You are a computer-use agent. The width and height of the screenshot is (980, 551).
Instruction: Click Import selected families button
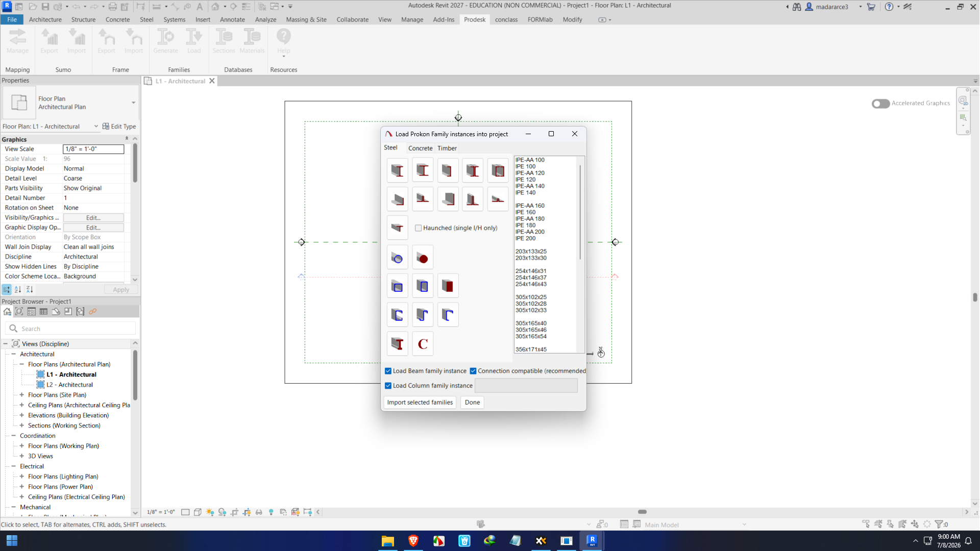pyautogui.click(x=420, y=403)
